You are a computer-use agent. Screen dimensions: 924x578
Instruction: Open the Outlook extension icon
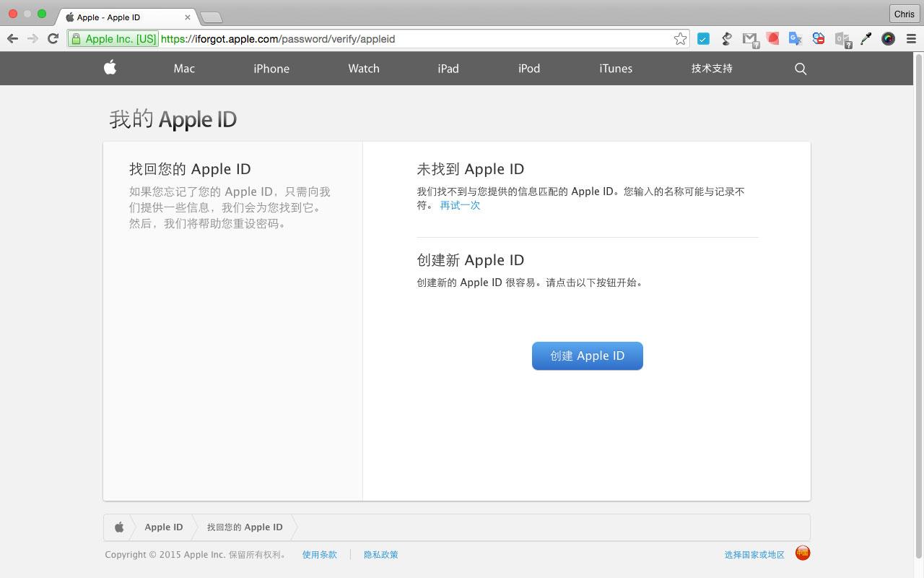[x=843, y=40]
